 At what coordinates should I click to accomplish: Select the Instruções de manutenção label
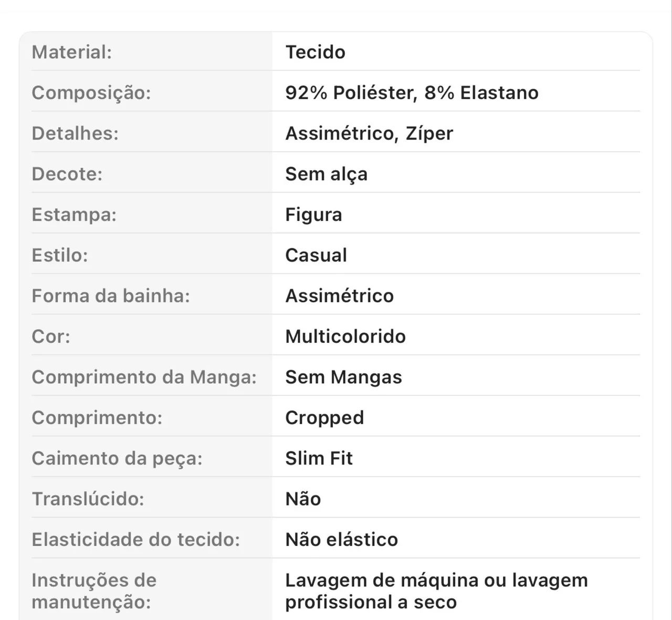click(94, 591)
